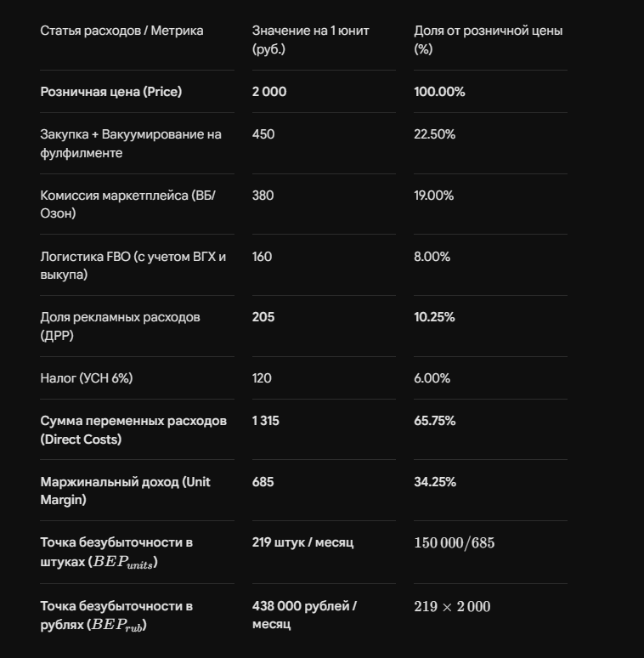Screen dimensions: 644x658
Task: Click the marketplace commission share 19.00%
Action: point(433,196)
